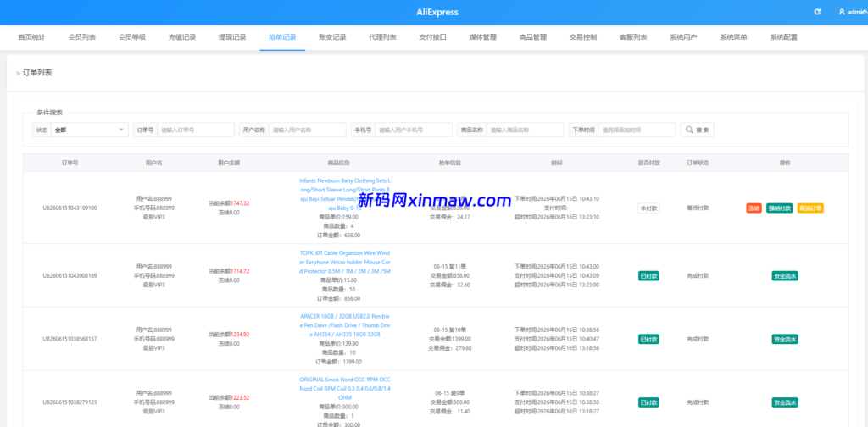Image resolution: width=868 pixels, height=427 pixels.
Task: Open the 状态 dropdown showing 全部
Action: tap(90, 130)
